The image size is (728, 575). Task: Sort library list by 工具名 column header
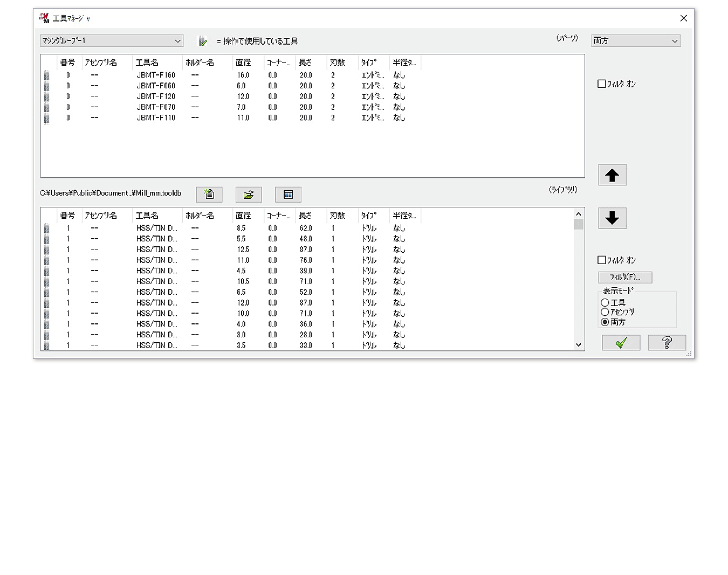(x=147, y=216)
